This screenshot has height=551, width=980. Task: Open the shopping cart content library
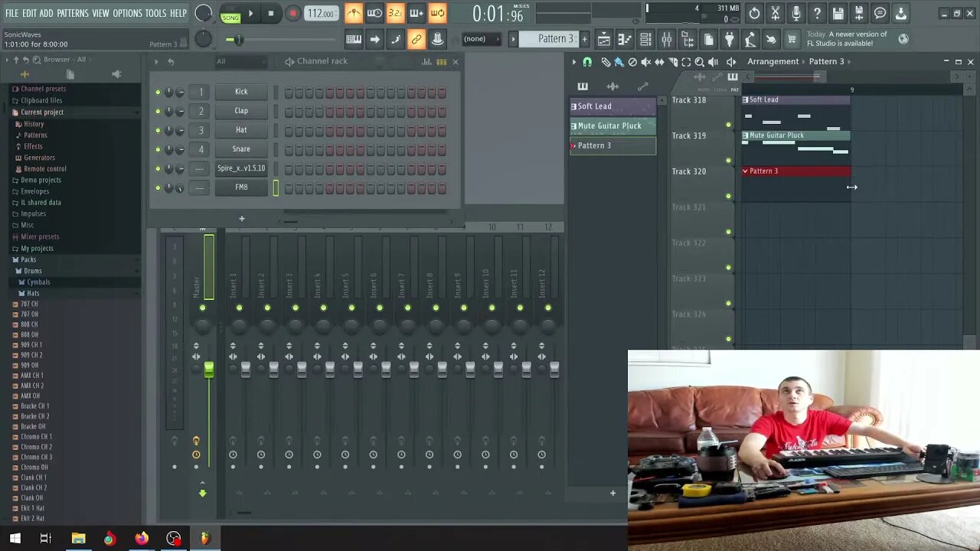[x=792, y=39]
